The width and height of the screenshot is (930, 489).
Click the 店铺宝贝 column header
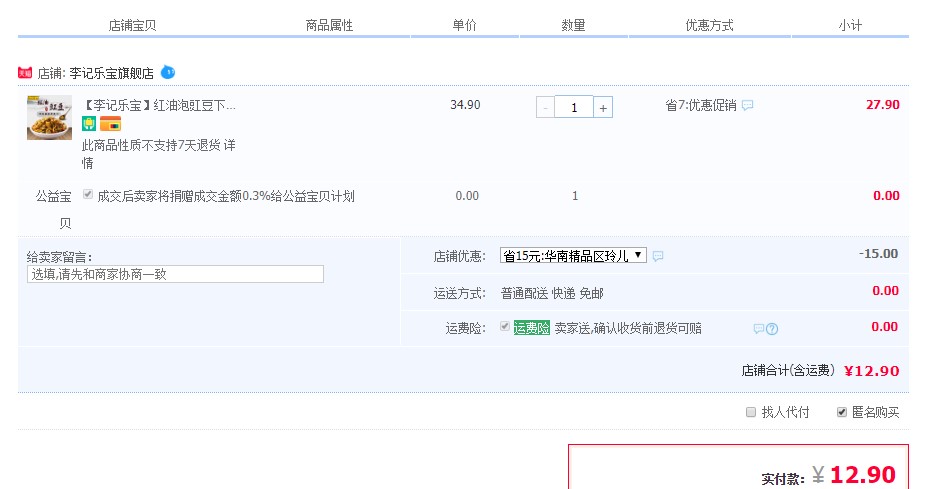[x=132, y=26]
